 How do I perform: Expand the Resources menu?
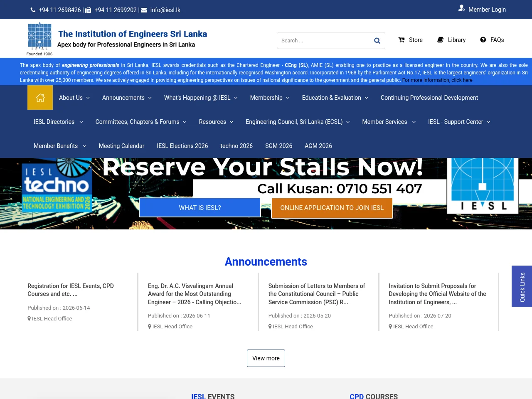pyautogui.click(x=216, y=122)
